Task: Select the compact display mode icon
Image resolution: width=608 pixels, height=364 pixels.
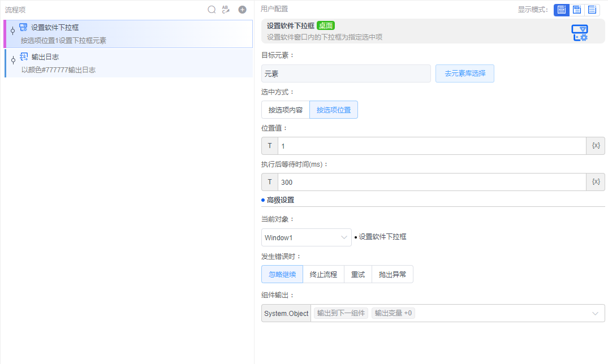Action: click(576, 10)
